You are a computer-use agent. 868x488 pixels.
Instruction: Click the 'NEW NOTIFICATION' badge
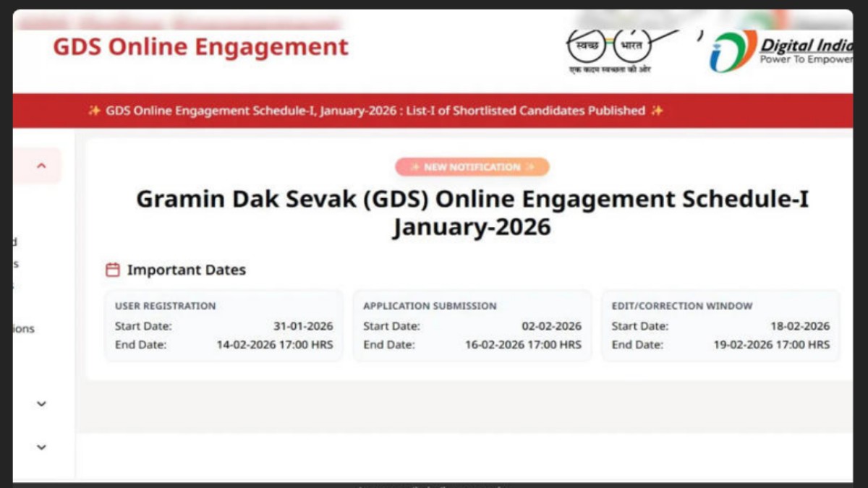[x=472, y=167]
